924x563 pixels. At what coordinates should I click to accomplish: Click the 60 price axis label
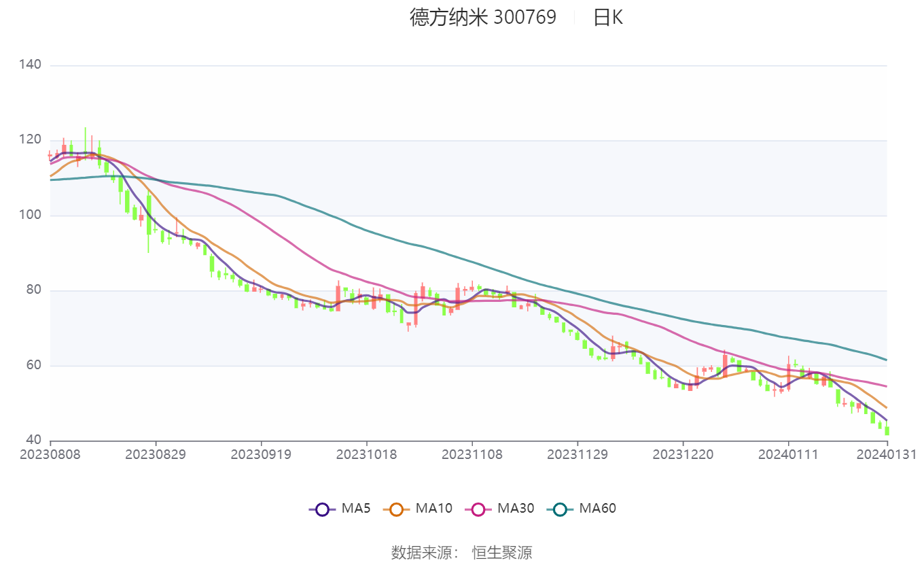coord(34,365)
